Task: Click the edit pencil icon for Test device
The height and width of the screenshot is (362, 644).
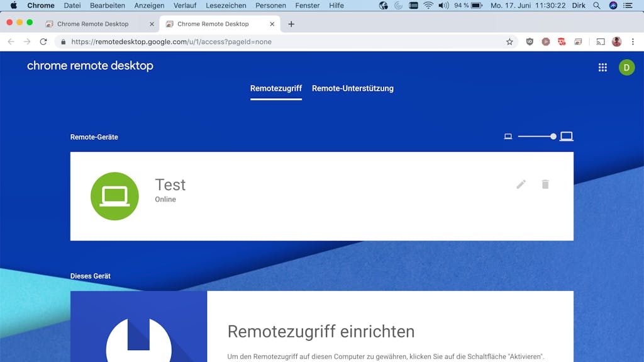Action: click(521, 184)
